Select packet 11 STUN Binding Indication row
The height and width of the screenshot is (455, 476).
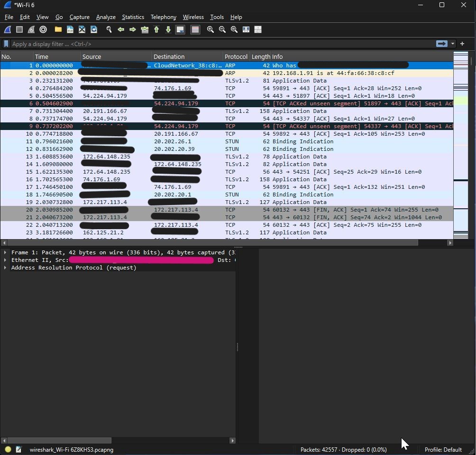[x=227, y=141]
